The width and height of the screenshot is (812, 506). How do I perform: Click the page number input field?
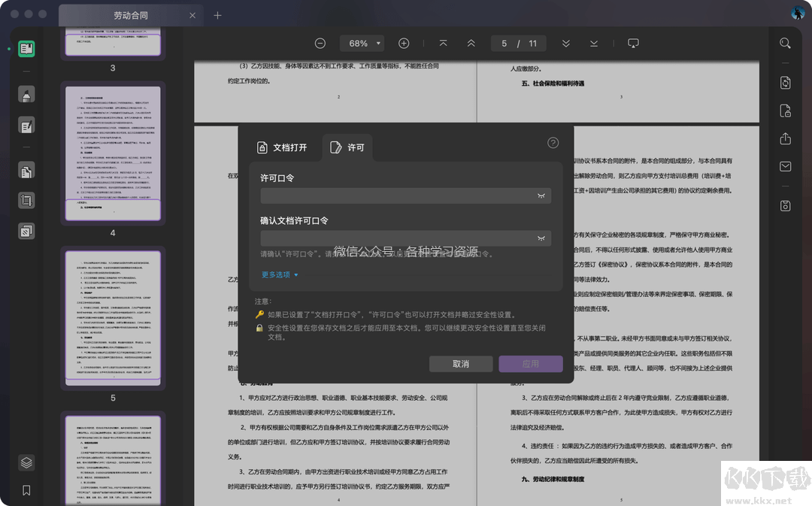coord(504,43)
